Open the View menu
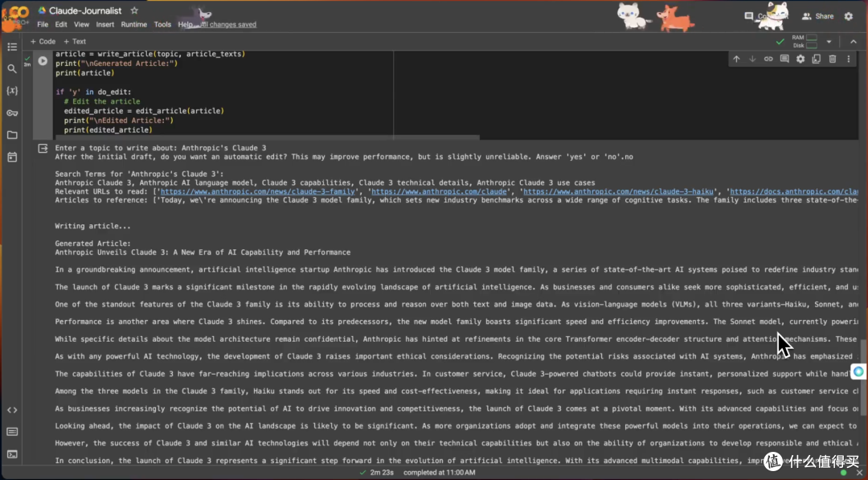 click(81, 24)
